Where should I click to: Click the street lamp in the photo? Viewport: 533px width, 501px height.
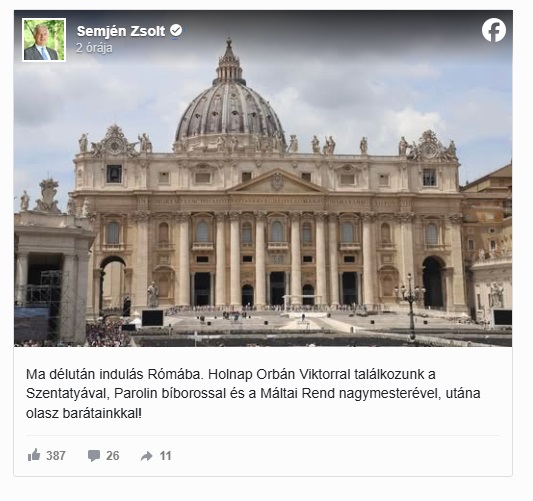(411, 308)
